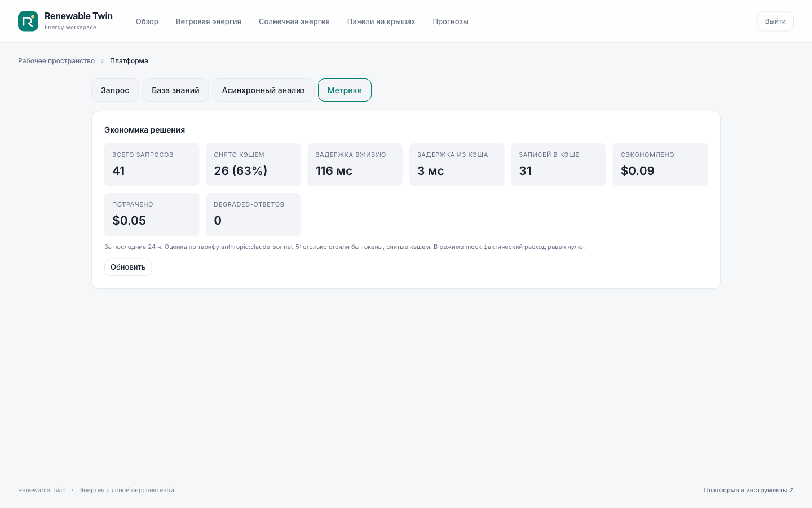812x508 pixels.
Task: Click the Снято кэшем value 26 (63%)
Action: 241,170
